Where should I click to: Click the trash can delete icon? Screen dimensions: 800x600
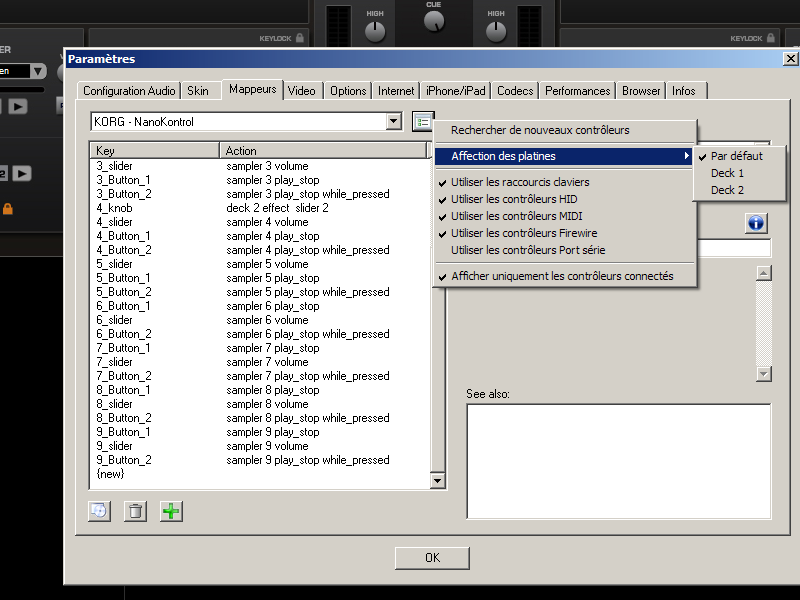click(135, 511)
